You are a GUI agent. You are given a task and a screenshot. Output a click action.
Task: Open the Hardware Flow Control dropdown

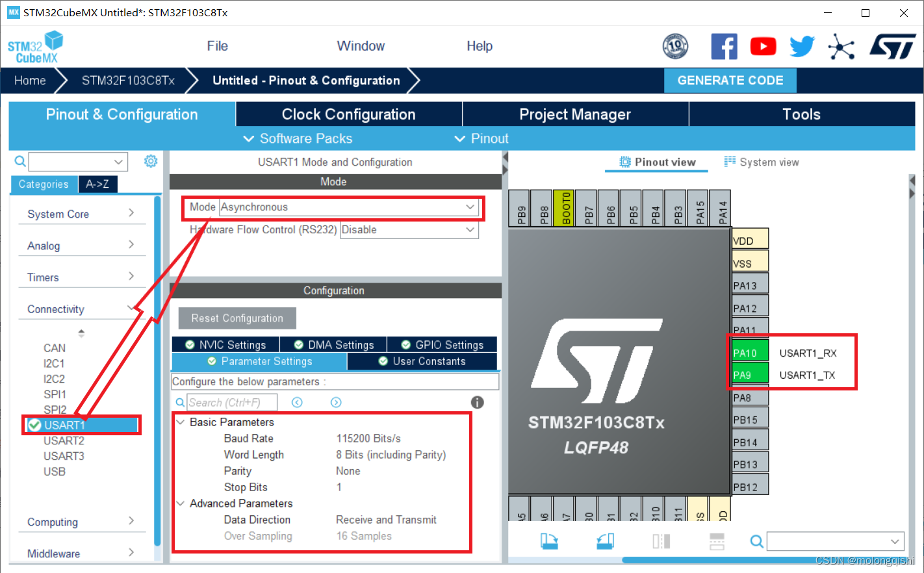tap(409, 230)
